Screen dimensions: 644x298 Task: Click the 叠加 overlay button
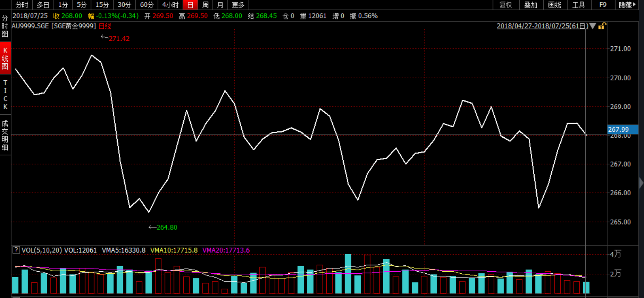click(x=530, y=5)
